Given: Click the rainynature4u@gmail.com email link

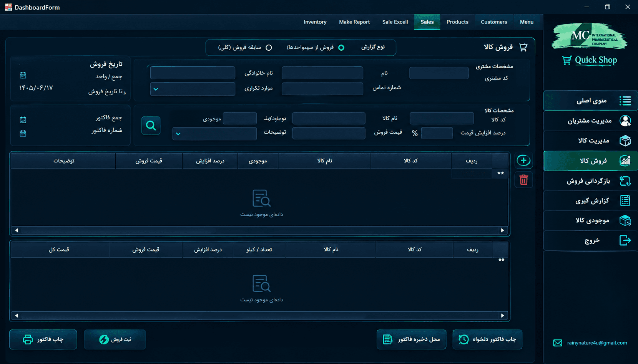Looking at the screenshot, I should (597, 343).
